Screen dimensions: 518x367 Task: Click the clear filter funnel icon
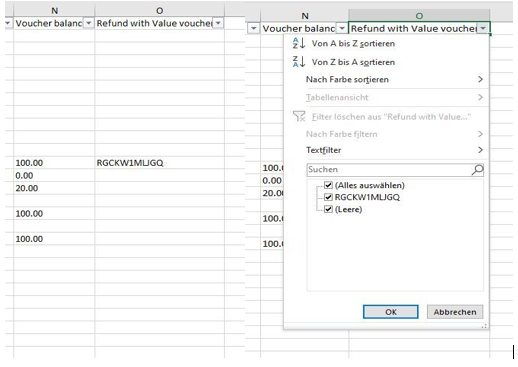point(299,116)
